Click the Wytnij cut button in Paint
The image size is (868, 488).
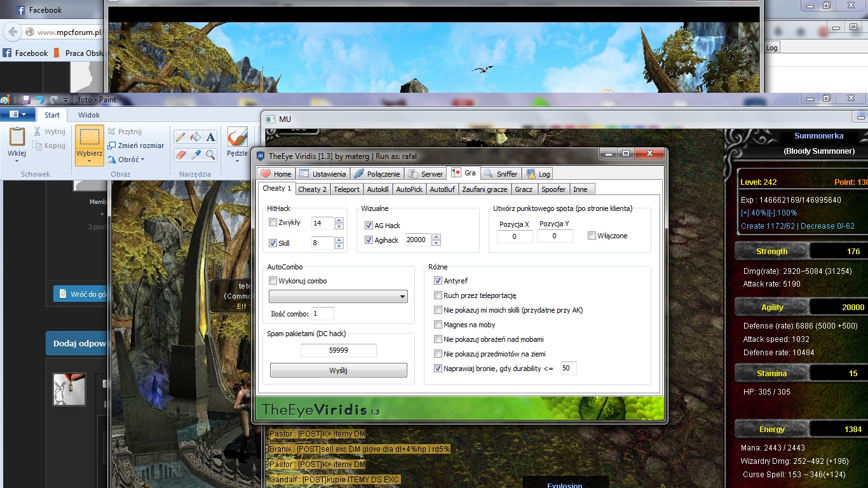pyautogui.click(x=50, y=132)
